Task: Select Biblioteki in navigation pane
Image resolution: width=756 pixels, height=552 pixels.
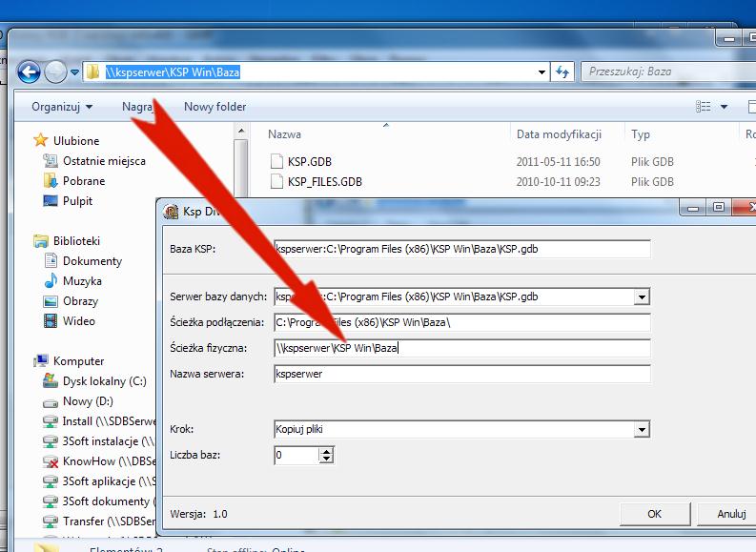Action: pyautogui.click(x=67, y=240)
